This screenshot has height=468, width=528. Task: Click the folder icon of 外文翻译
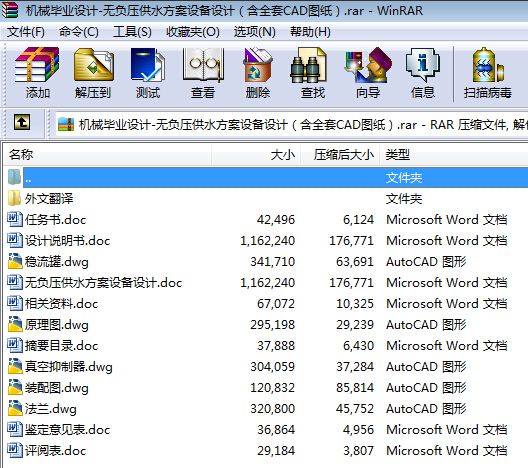coord(14,198)
